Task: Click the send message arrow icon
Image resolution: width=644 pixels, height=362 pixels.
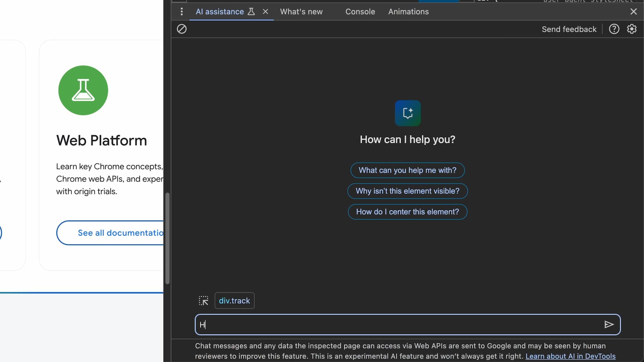Action: pyautogui.click(x=609, y=324)
